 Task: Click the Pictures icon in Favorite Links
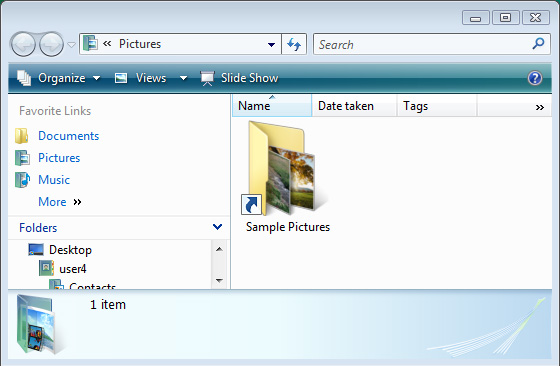point(22,158)
